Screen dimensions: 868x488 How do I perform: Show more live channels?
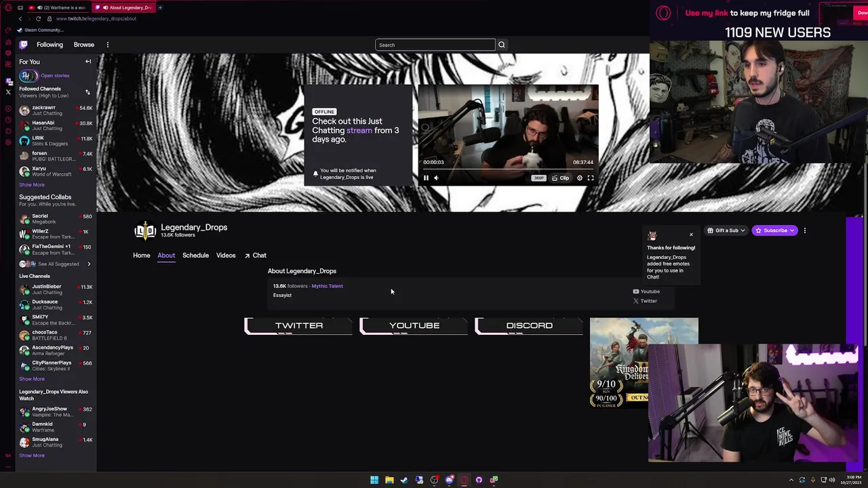32,379
